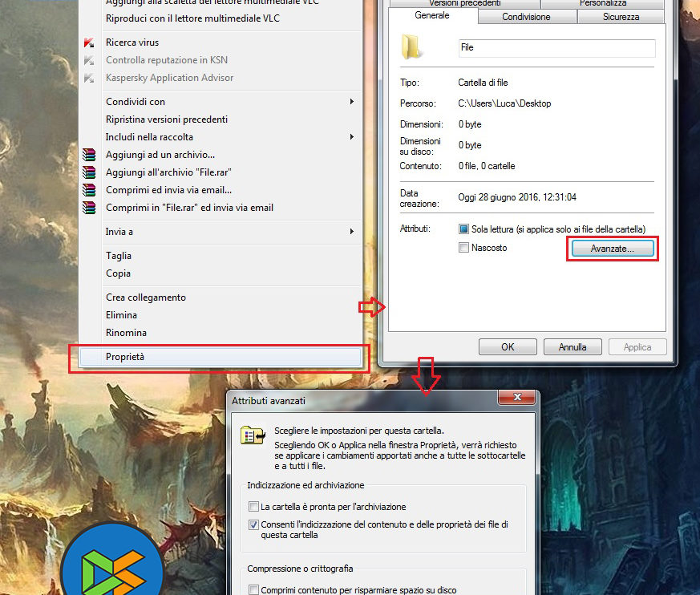Open the Versioni precedenti tab
This screenshot has height=595, width=700.
465,3
